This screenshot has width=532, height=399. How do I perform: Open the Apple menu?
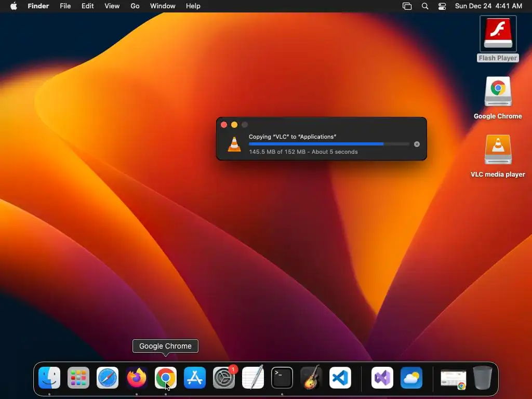(x=14, y=6)
